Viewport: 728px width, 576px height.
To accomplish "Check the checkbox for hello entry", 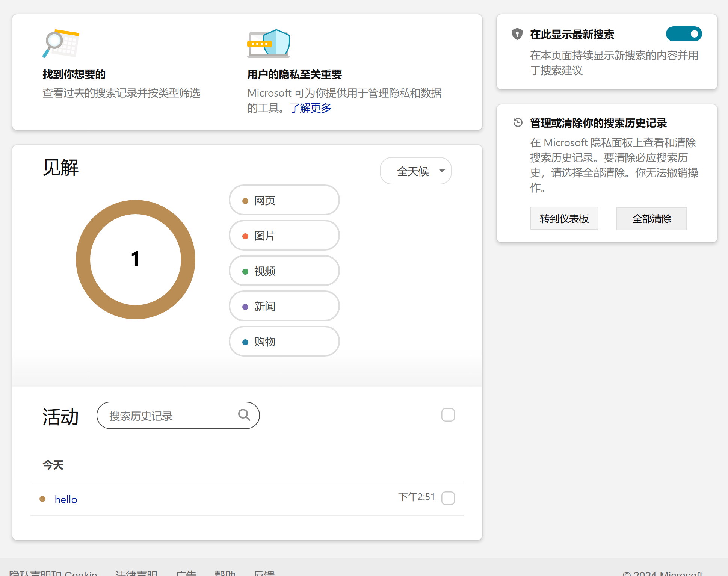I will click(448, 498).
